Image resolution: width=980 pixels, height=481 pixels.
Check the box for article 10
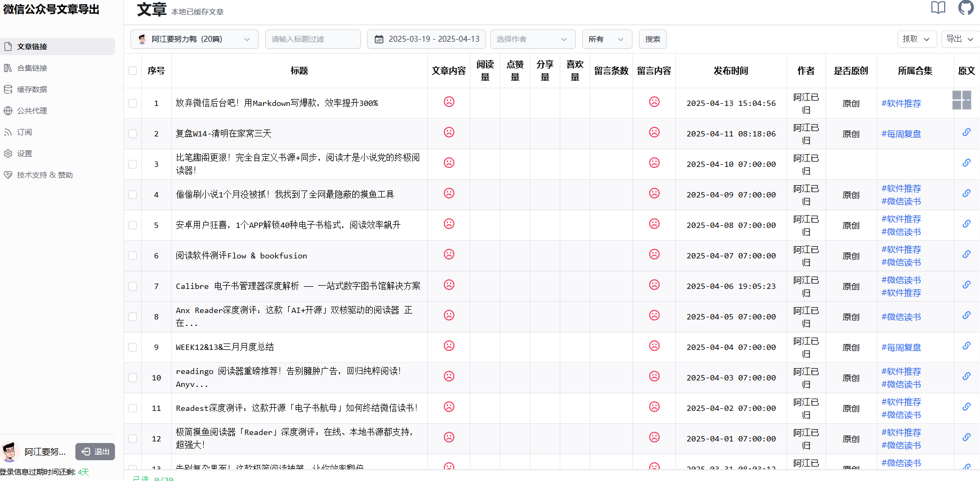(133, 378)
